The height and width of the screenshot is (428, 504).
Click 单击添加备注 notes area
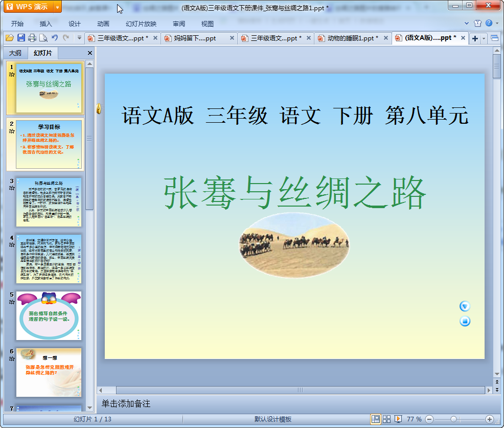coord(126,404)
